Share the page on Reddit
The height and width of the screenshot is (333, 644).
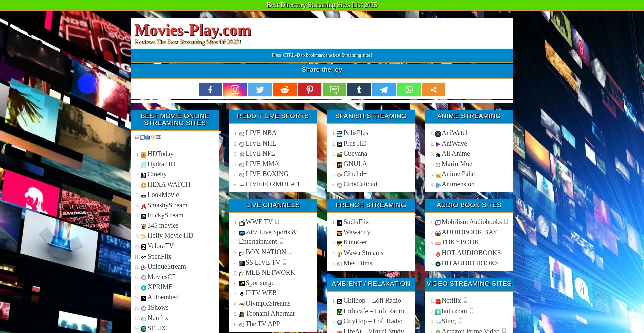285,90
